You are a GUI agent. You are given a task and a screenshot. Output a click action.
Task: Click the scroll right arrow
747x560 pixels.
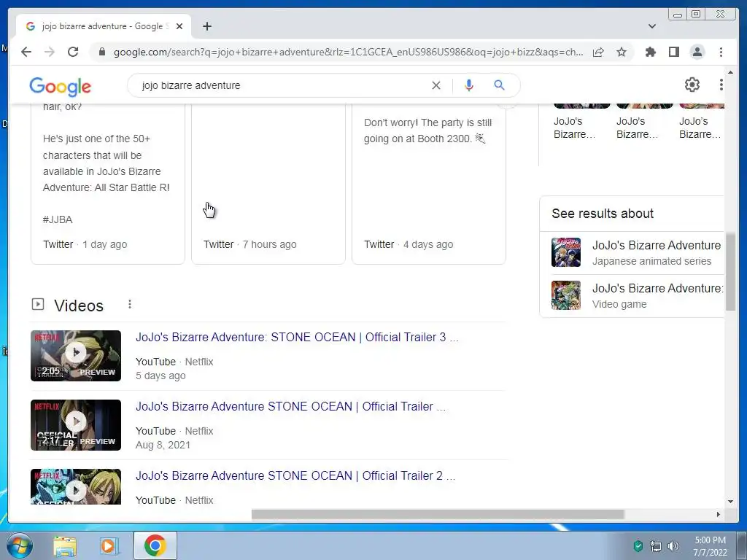click(719, 514)
